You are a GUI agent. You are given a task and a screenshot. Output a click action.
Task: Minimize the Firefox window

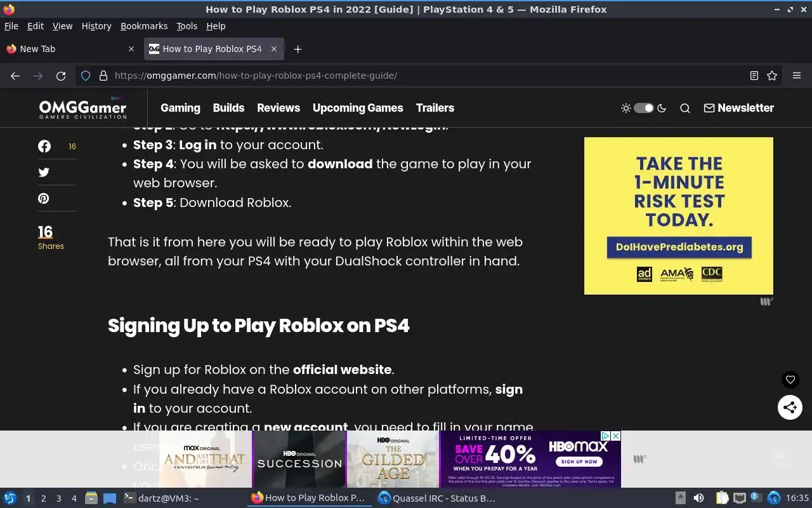pyautogui.click(x=777, y=10)
